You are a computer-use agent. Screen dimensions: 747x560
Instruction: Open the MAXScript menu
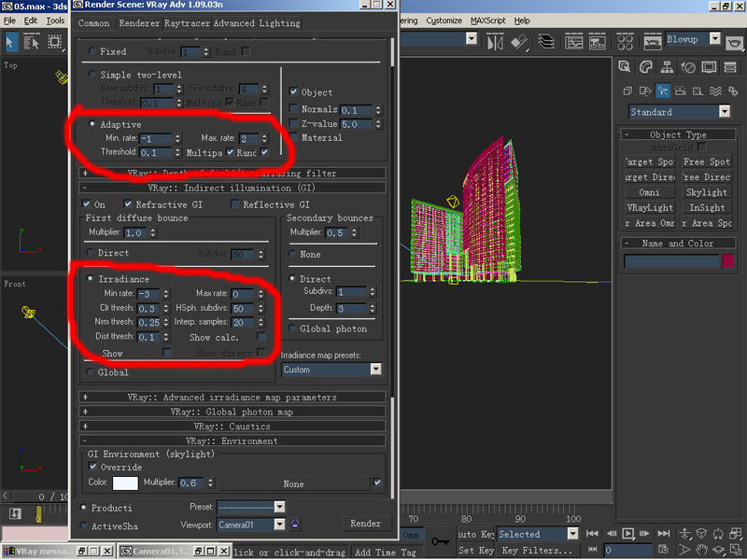pyautogui.click(x=487, y=21)
